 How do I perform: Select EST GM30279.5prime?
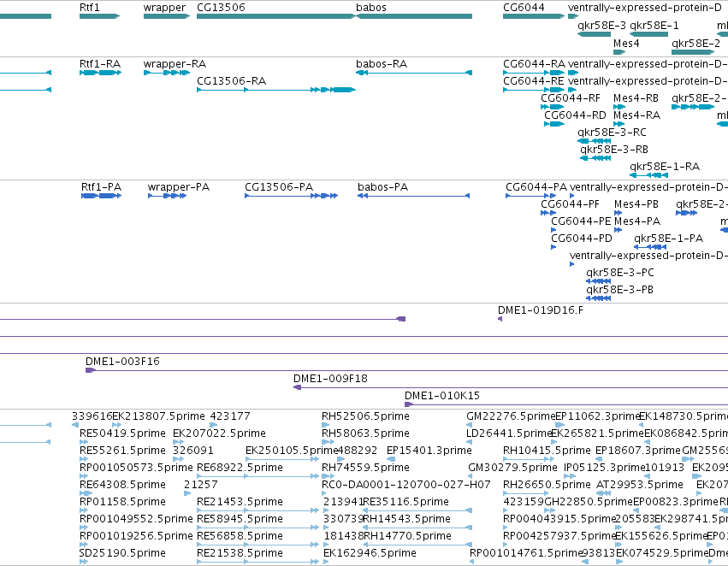[x=471, y=476]
